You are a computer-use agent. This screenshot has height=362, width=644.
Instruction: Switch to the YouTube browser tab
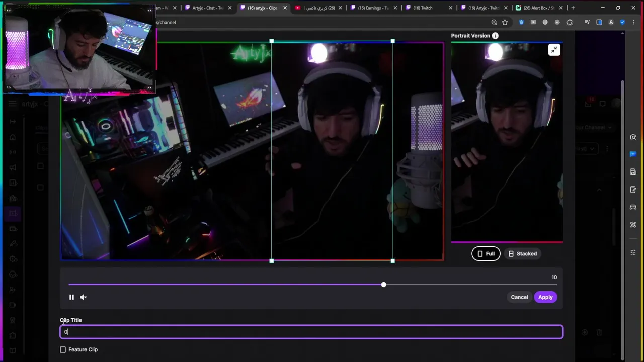click(x=319, y=8)
